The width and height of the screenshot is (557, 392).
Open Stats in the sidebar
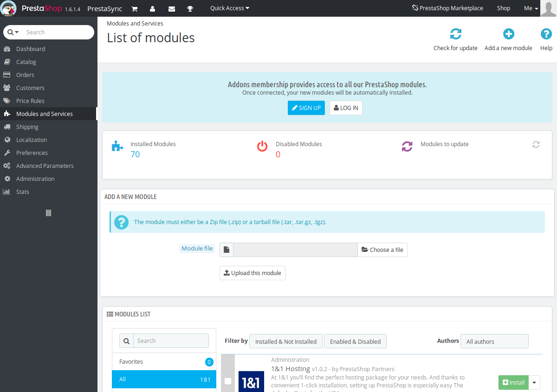pos(48,192)
